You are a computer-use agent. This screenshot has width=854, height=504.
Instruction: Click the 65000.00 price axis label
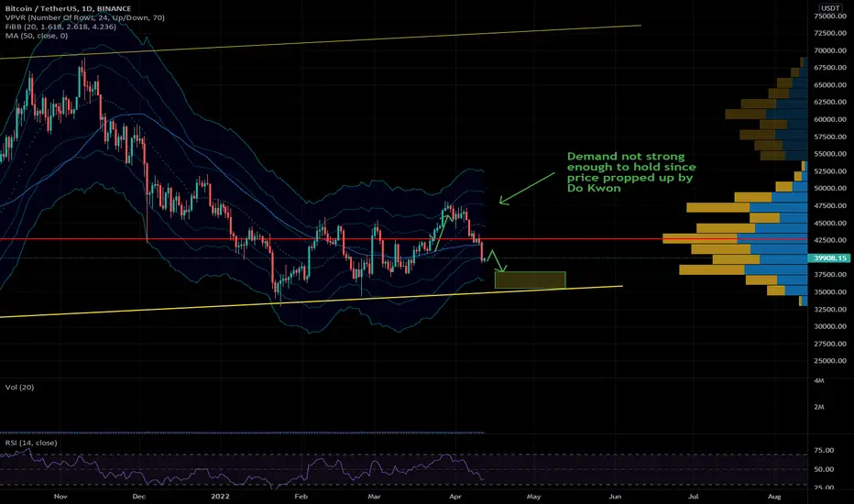830,85
